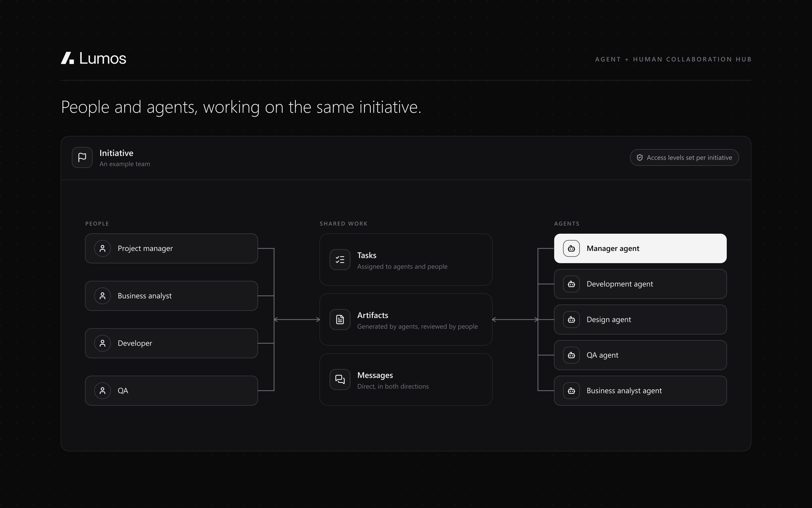This screenshot has height=508, width=812.
Task: Click the Lumos wordmark text
Action: coord(103,58)
